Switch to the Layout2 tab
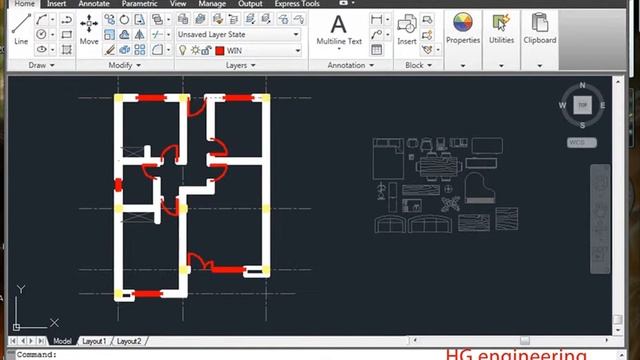 click(x=129, y=341)
